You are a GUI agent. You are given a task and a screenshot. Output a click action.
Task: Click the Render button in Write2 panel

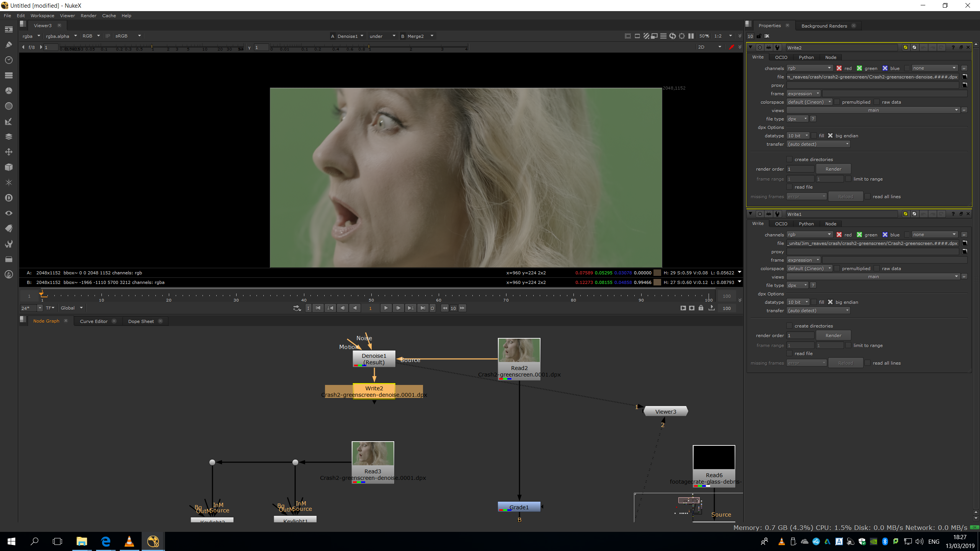click(833, 169)
